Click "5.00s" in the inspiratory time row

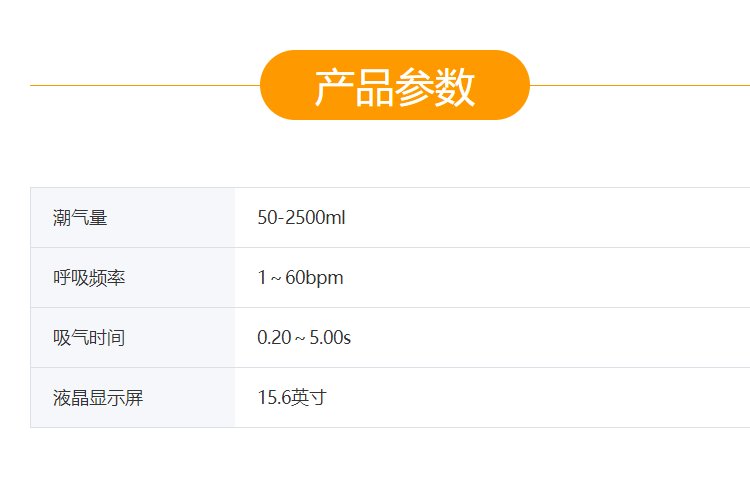pos(329,338)
